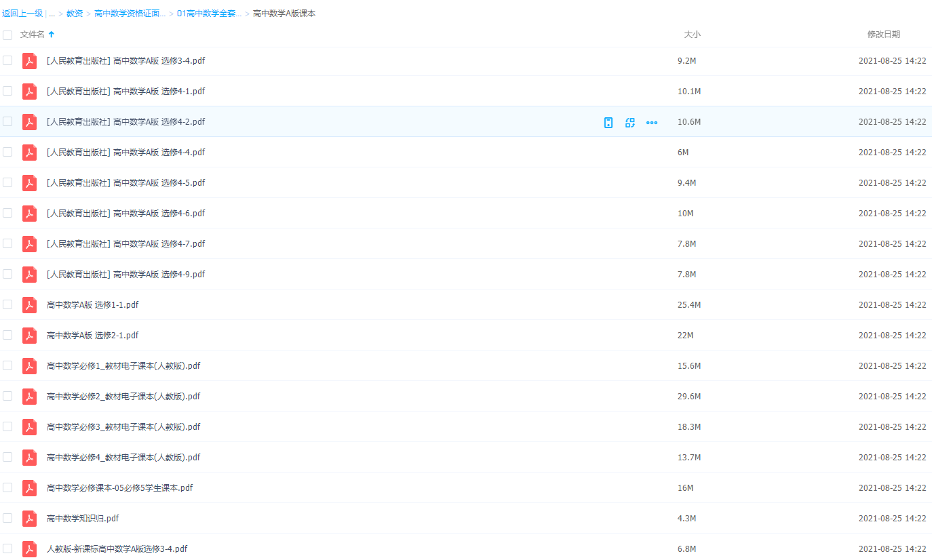Open more options for 选修4-2.pdf

pos(652,123)
